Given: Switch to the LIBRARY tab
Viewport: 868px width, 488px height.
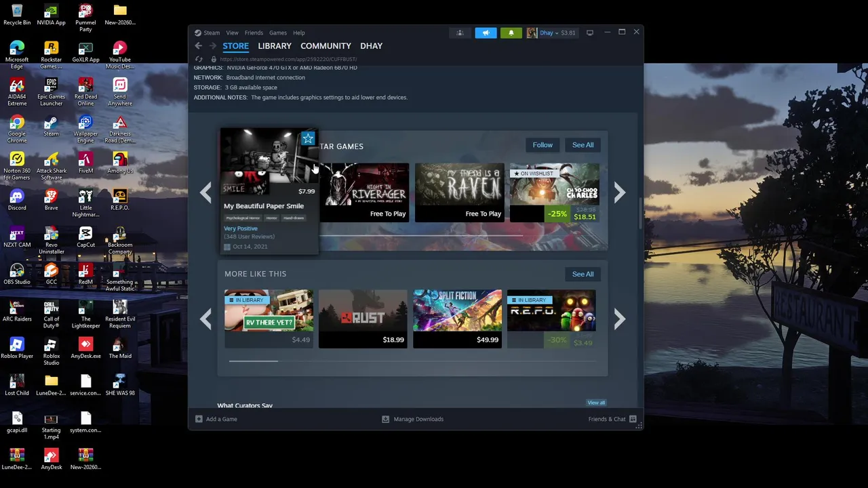Looking at the screenshot, I should (x=275, y=46).
